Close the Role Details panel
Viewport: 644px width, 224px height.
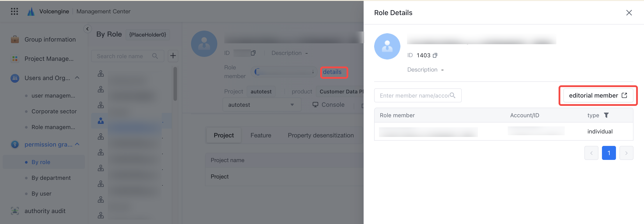(629, 13)
